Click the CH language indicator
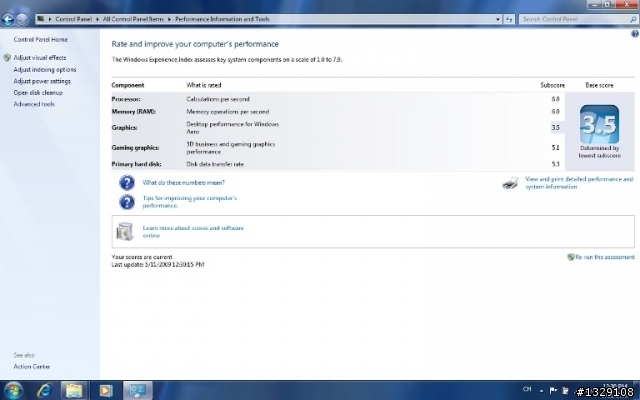The image size is (640, 400). pos(527,389)
